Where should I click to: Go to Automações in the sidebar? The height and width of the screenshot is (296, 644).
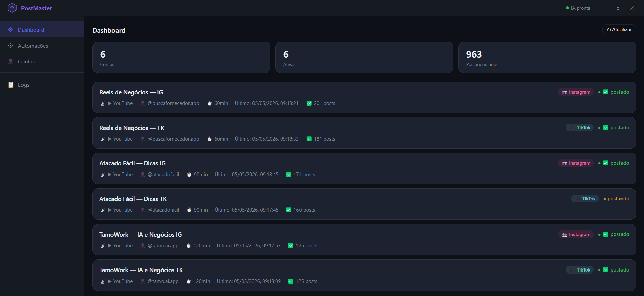pos(42,46)
